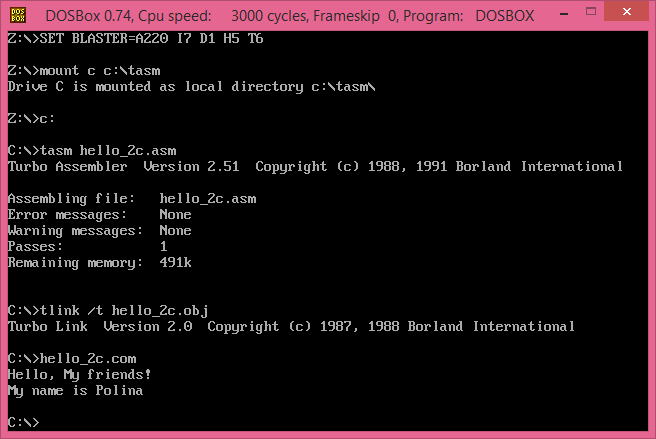Close the DOSBox window
This screenshot has width=656, height=439.
627,12
